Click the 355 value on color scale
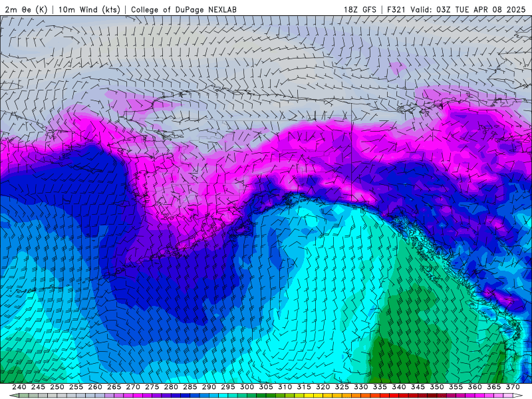Image resolution: width=532 pixels, height=399 pixels. point(456,387)
